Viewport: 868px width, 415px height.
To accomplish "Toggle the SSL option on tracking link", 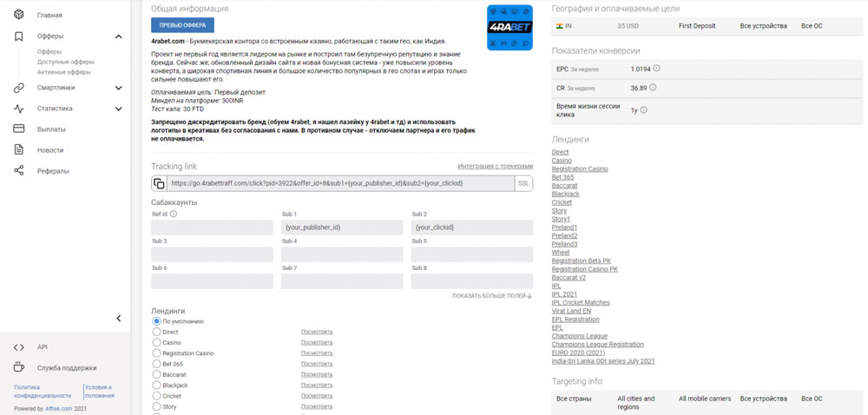I will click(523, 183).
